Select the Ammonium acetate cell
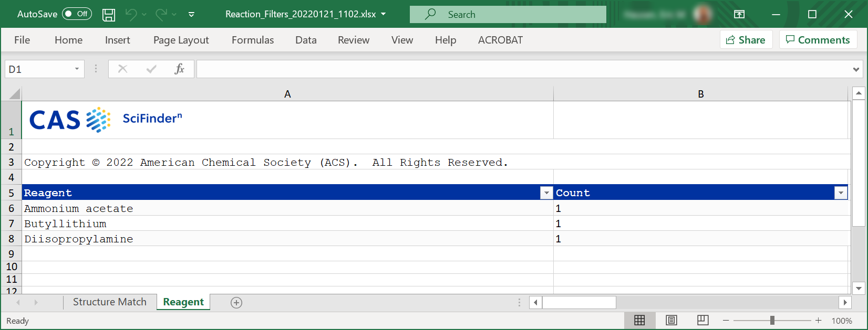The width and height of the screenshot is (868, 330). coord(287,208)
